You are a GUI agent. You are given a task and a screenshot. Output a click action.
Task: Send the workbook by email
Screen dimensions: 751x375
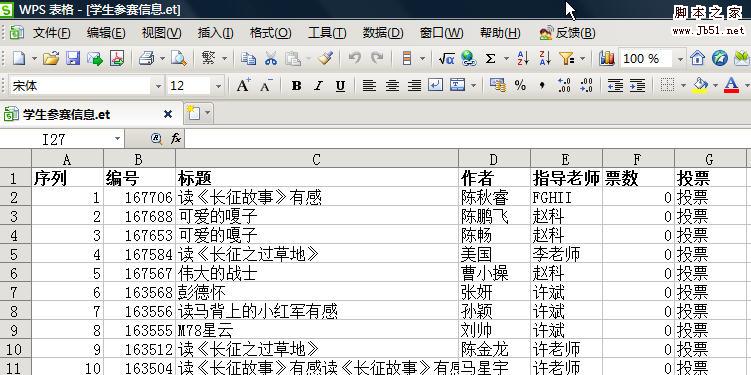[95, 58]
